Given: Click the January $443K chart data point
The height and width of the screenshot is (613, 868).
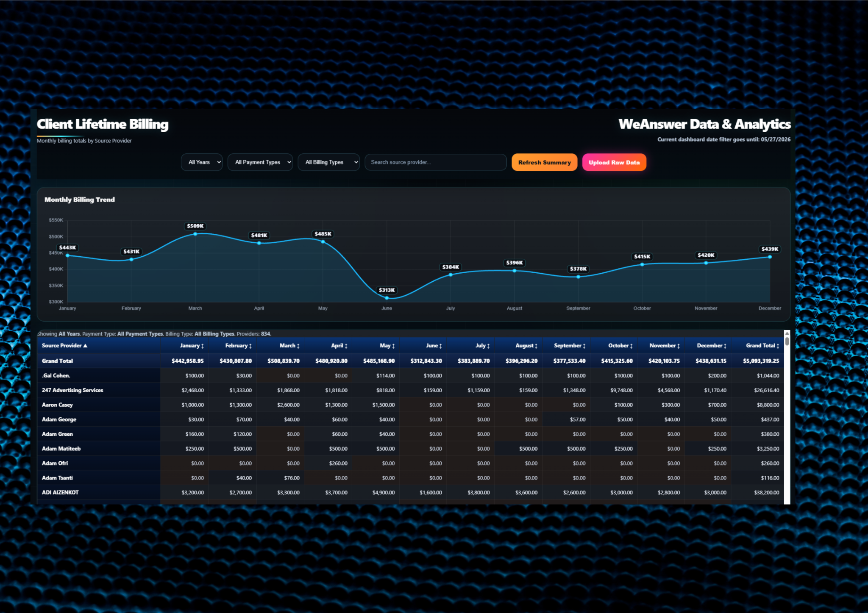Looking at the screenshot, I should (x=67, y=255).
